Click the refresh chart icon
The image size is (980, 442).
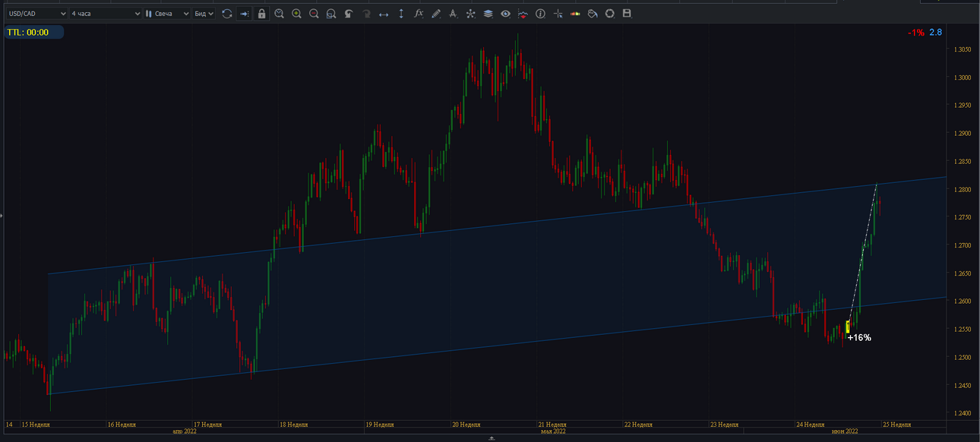pos(227,14)
